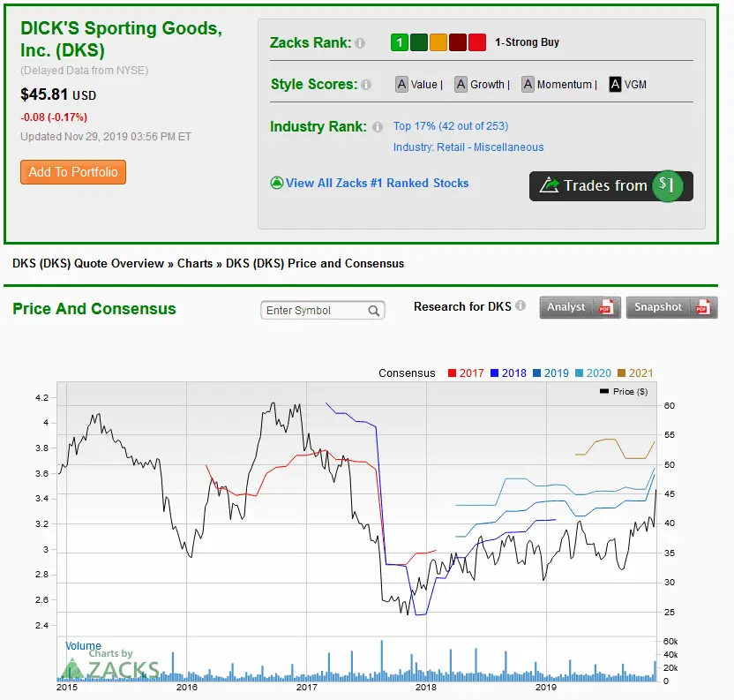
Task: Click the search magnifier icon
Action: [x=373, y=311]
